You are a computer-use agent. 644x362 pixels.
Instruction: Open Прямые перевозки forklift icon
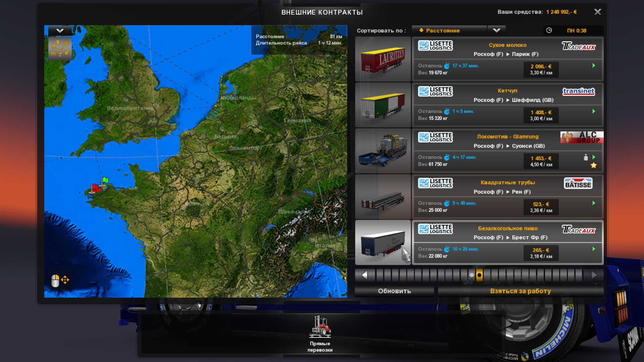pos(320,327)
